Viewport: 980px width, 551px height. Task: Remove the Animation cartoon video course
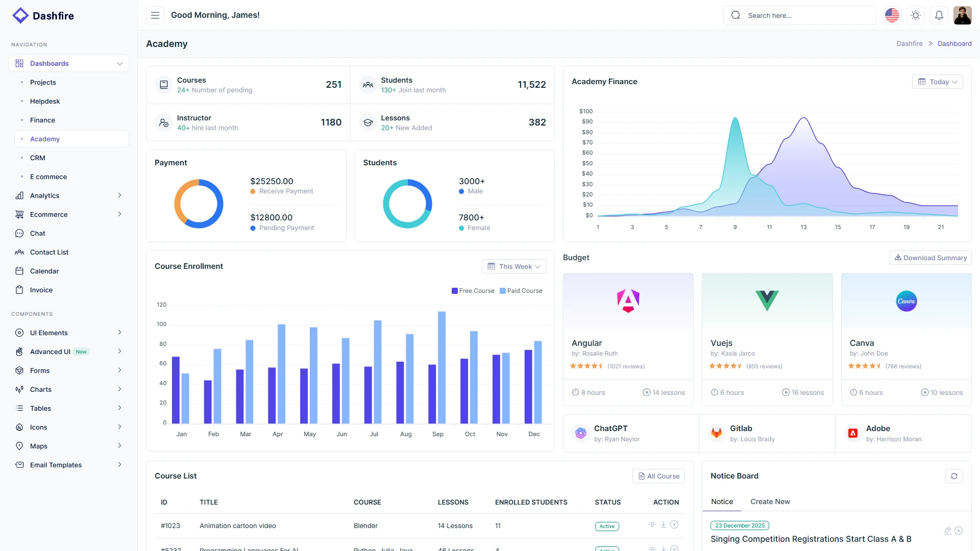(x=674, y=524)
